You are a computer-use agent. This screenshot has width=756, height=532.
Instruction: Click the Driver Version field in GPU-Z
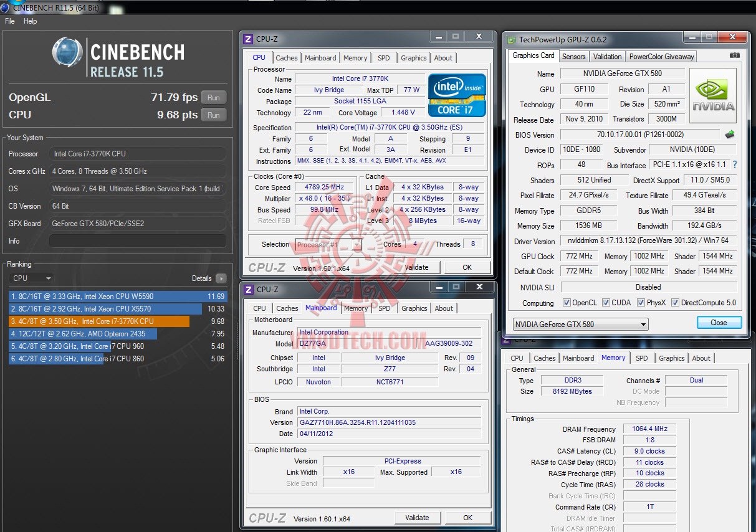(x=648, y=241)
